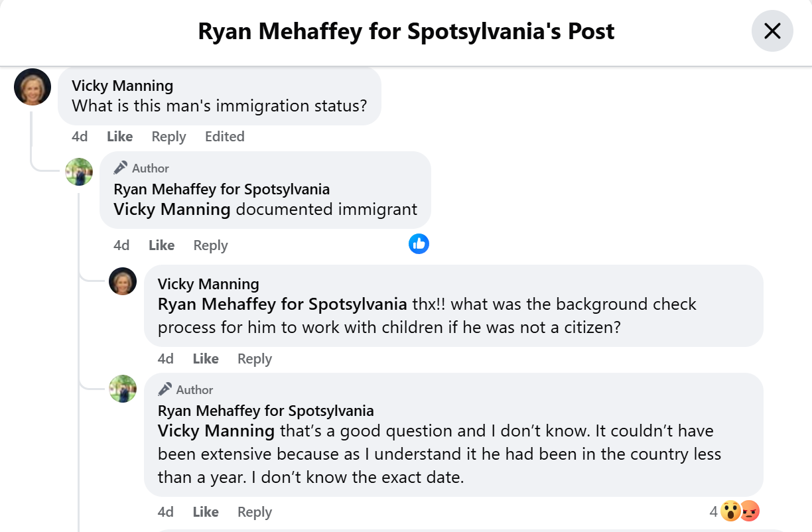Click Vicky Manning's avatar beside her follow-up question

click(x=123, y=281)
